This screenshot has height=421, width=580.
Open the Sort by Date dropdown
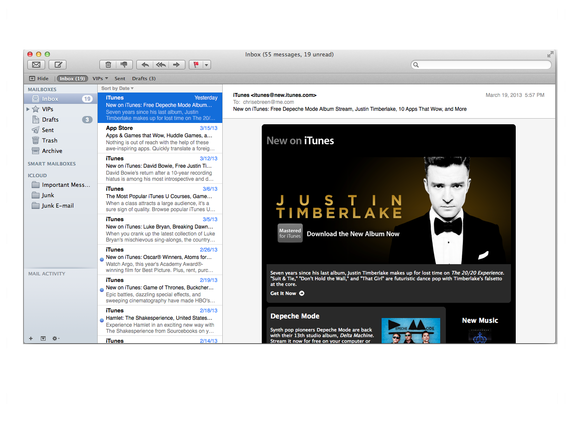[117, 88]
